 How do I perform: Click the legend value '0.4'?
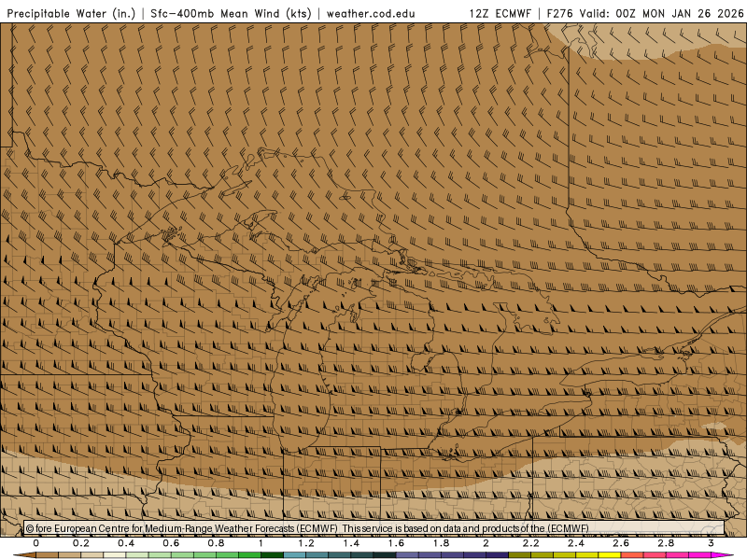click(x=126, y=543)
